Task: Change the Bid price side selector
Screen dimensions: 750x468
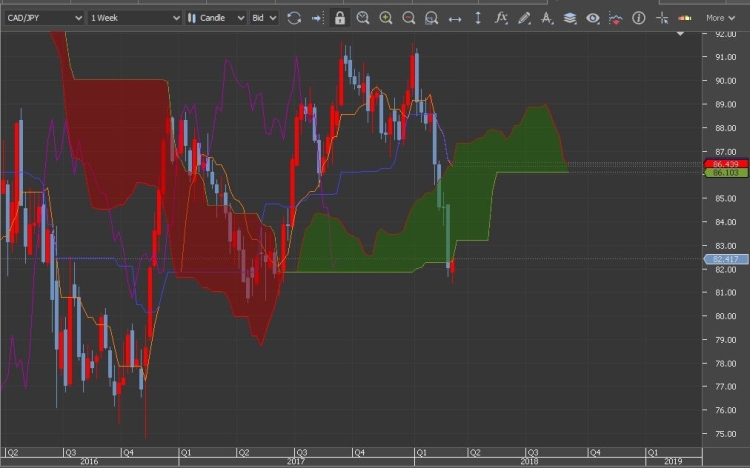Action: tap(263, 18)
